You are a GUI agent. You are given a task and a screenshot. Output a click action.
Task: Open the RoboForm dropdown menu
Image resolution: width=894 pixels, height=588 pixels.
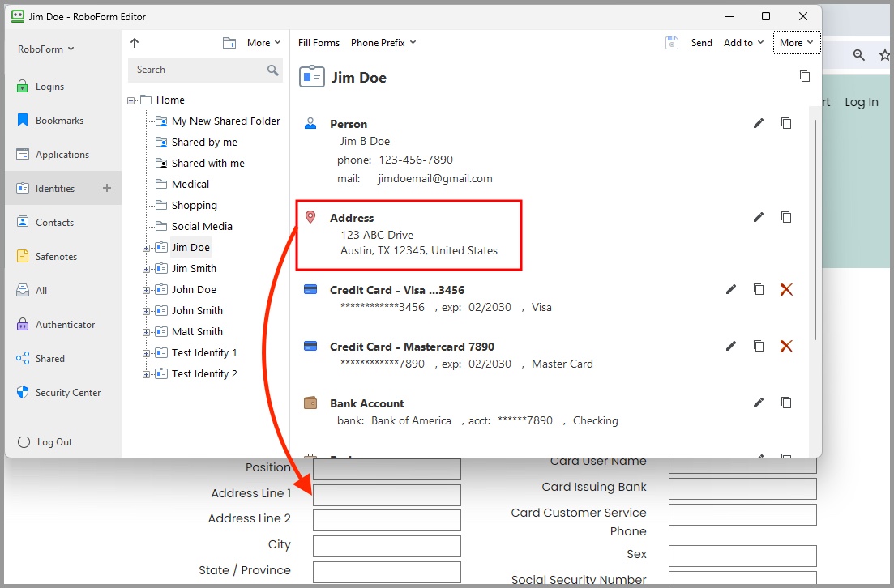(45, 49)
